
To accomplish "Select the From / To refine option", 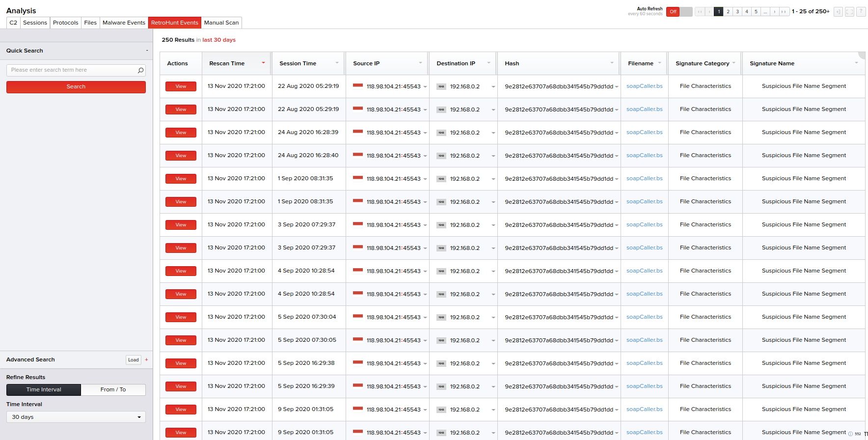I will click(113, 389).
